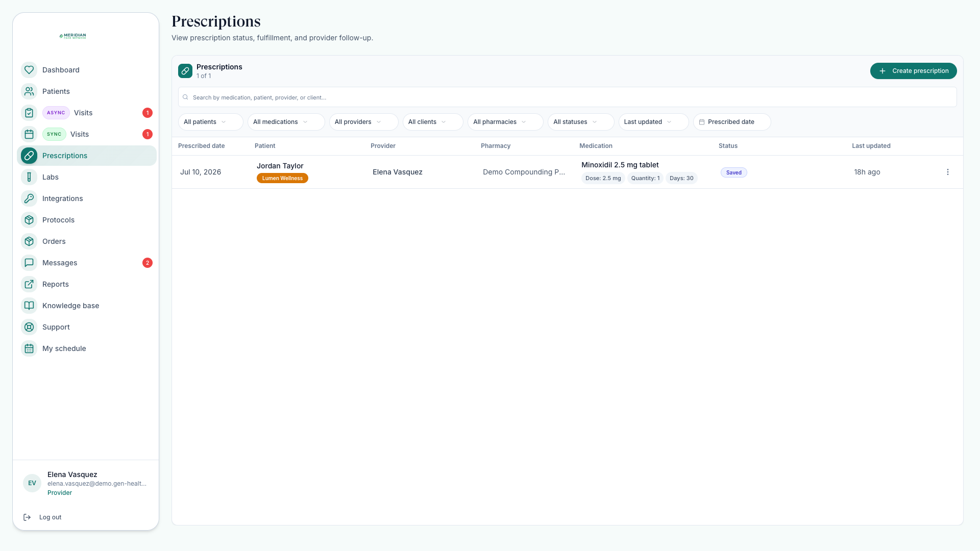
Task: Click the EV user avatar
Action: click(32, 483)
